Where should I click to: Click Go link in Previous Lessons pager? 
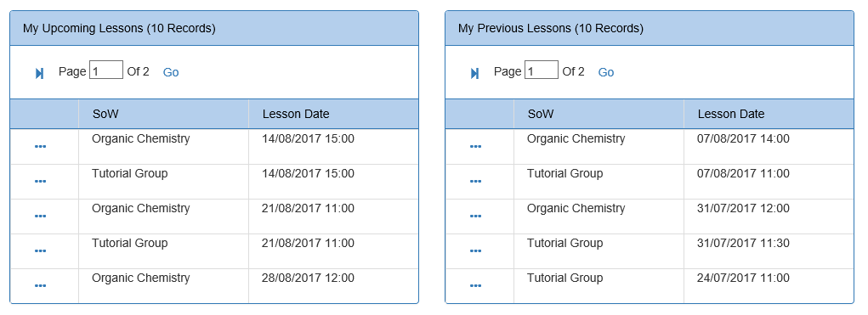(605, 72)
